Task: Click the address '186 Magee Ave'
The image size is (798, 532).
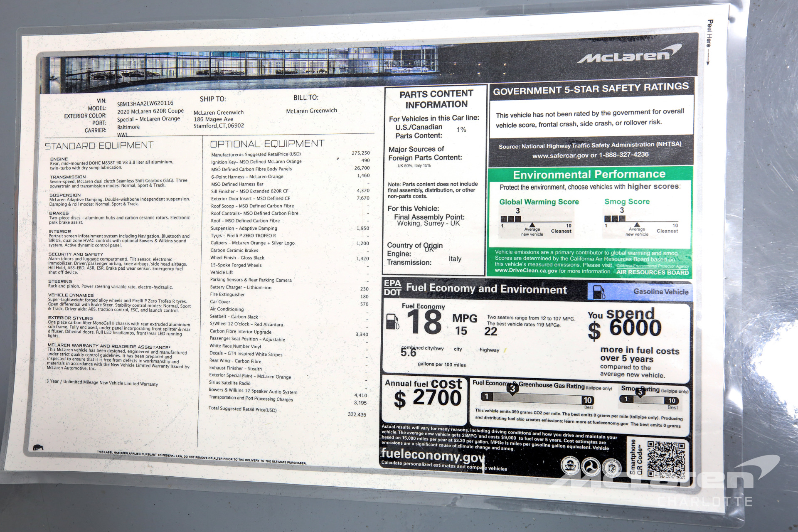Action: pos(213,119)
